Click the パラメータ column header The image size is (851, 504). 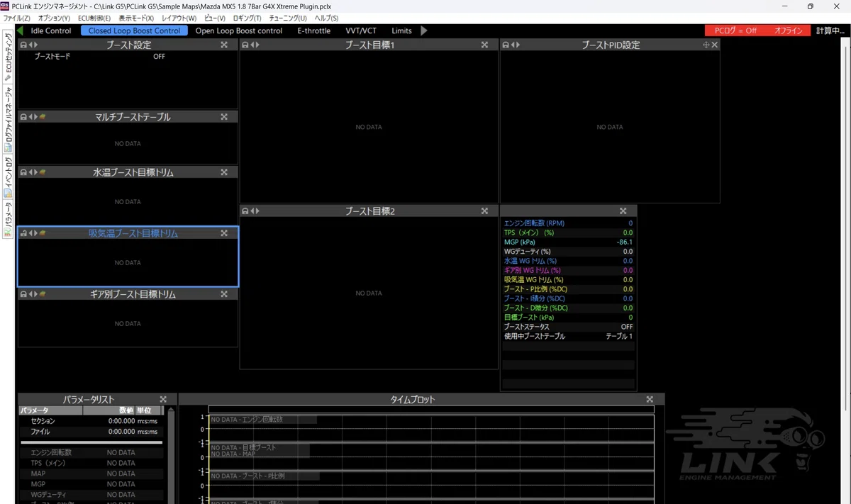tap(50, 410)
